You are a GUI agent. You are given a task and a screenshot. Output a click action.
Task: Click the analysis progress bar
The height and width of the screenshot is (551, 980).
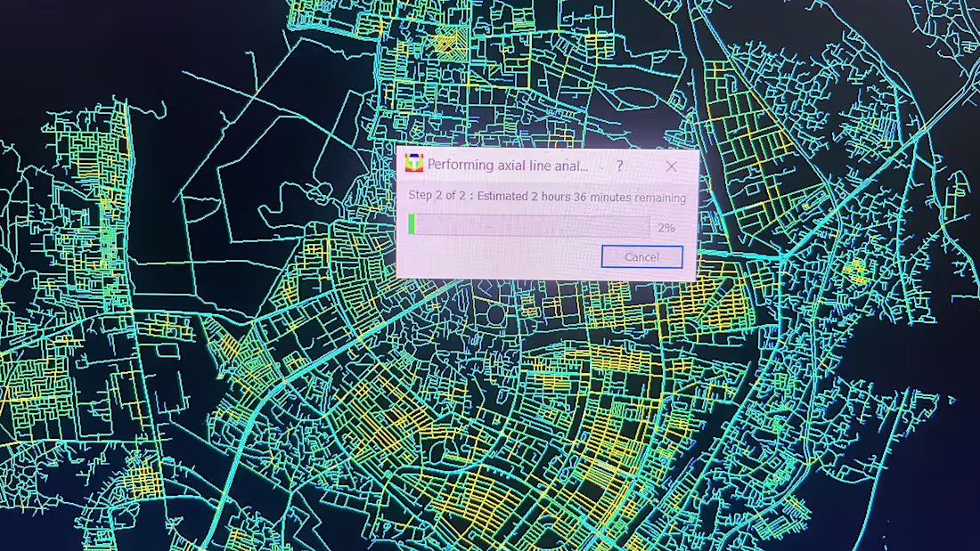[x=528, y=225]
